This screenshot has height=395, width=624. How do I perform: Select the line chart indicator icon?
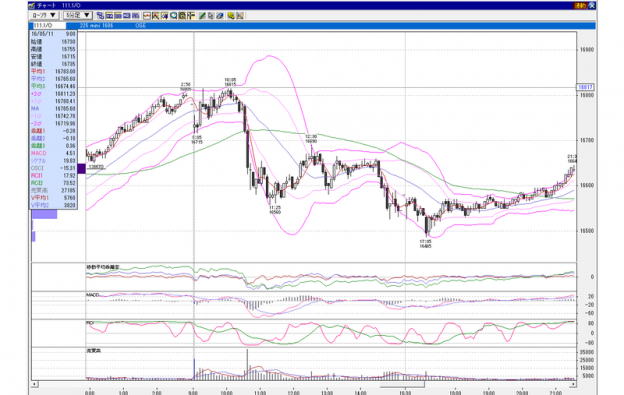(147, 16)
